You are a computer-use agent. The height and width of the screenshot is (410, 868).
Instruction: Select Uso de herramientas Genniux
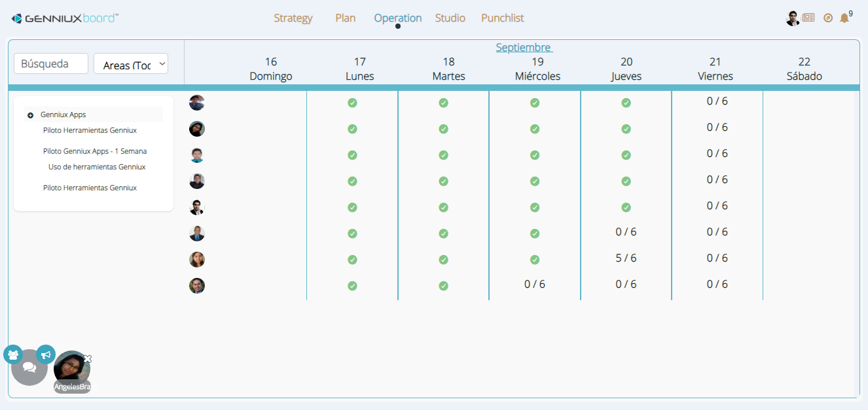click(97, 167)
